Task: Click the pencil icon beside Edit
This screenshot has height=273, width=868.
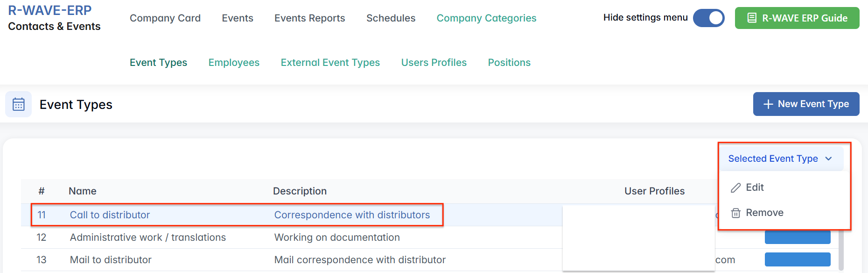Action: (736, 188)
